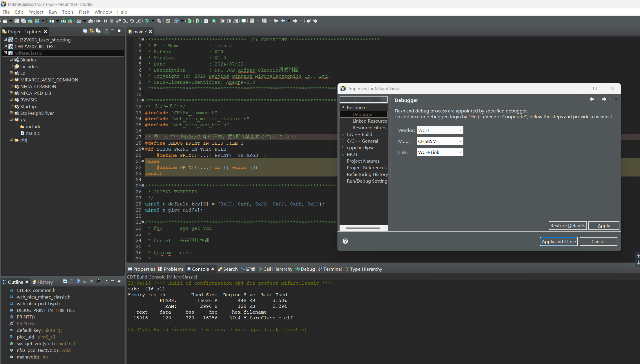
Task: Open the Project Explorer view menu arrow
Action: [106, 30]
